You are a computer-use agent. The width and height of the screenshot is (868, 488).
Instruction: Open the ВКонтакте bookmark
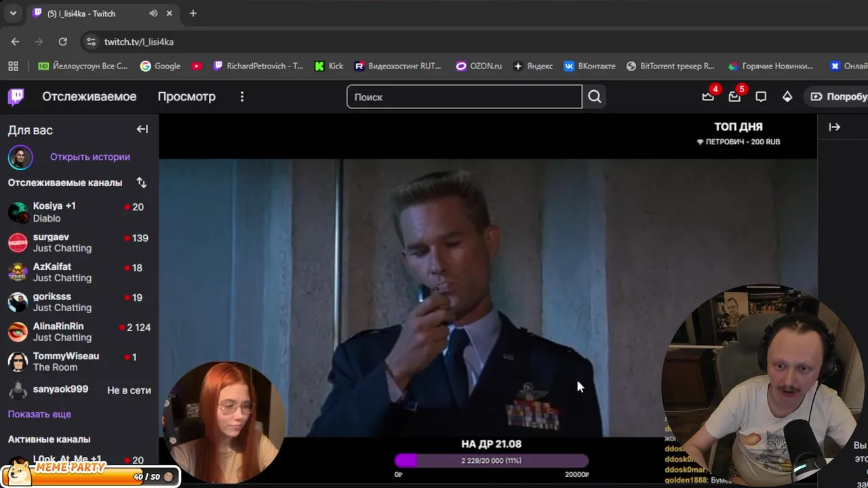tap(590, 66)
